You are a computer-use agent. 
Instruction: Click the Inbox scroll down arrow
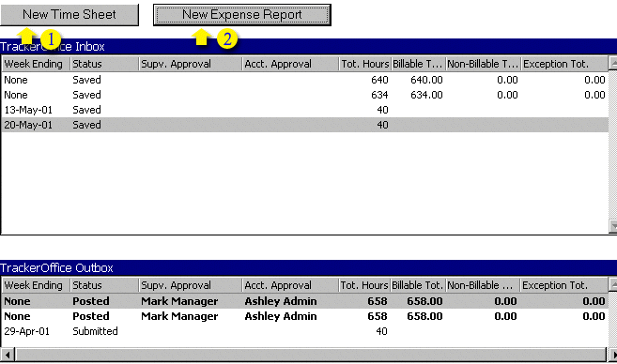click(613, 226)
